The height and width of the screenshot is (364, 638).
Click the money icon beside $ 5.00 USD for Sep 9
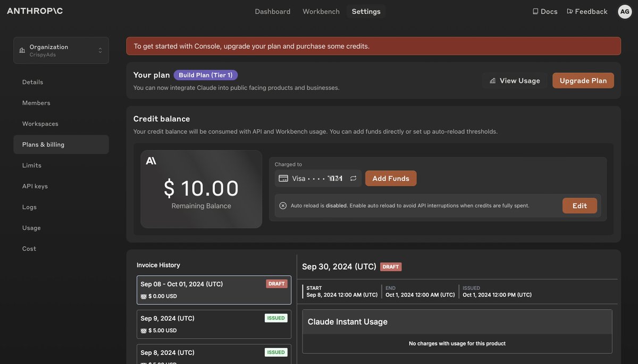click(x=144, y=331)
